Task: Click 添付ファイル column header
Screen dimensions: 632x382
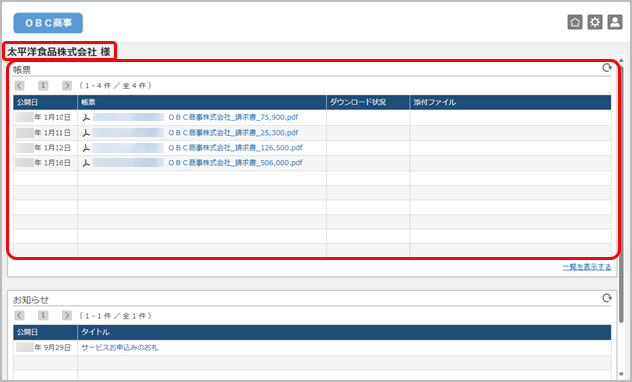Action: pos(511,102)
